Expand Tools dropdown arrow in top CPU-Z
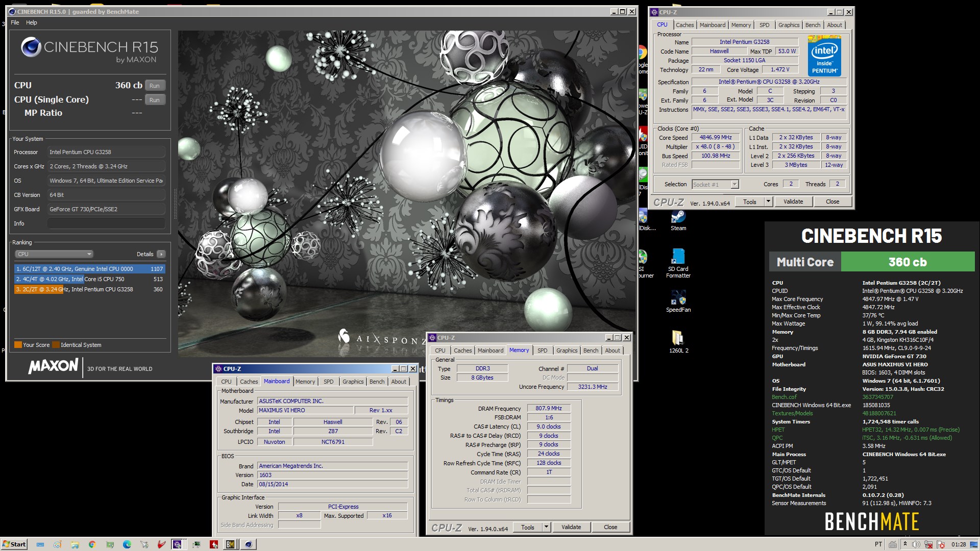This screenshot has width=980, height=551. (x=768, y=202)
